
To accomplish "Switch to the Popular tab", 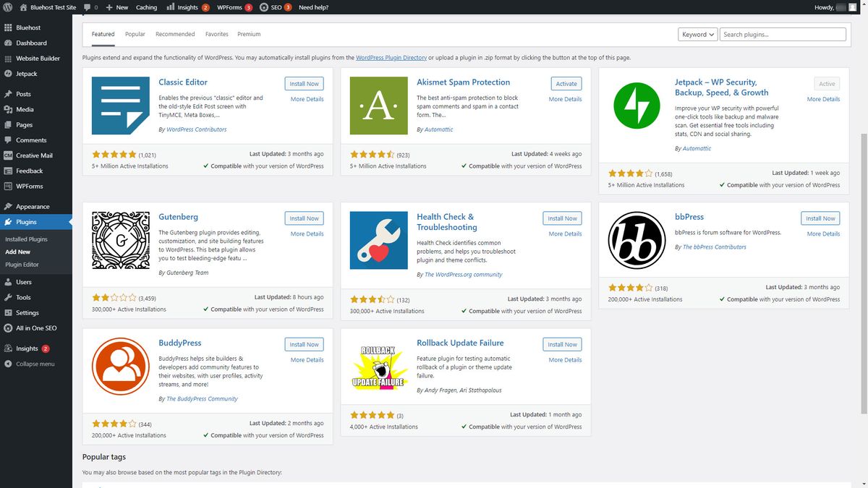I will 135,34.
